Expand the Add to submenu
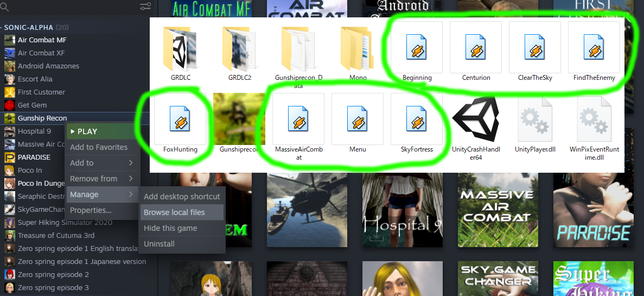 [x=103, y=163]
